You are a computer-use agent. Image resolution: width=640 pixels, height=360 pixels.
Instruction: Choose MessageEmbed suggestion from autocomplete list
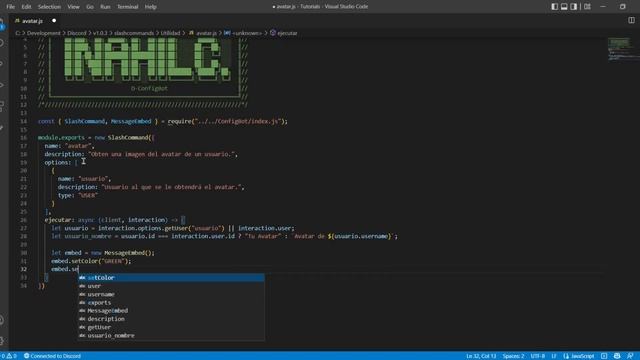[171, 311]
